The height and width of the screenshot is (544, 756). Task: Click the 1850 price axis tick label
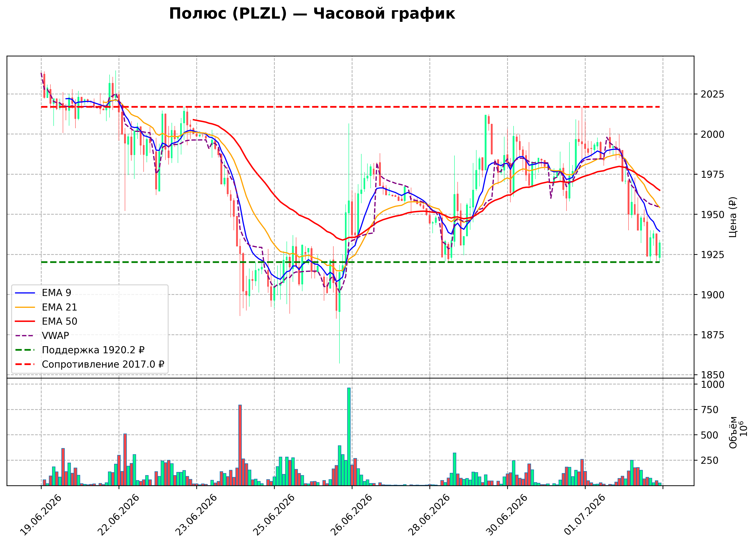click(x=712, y=375)
